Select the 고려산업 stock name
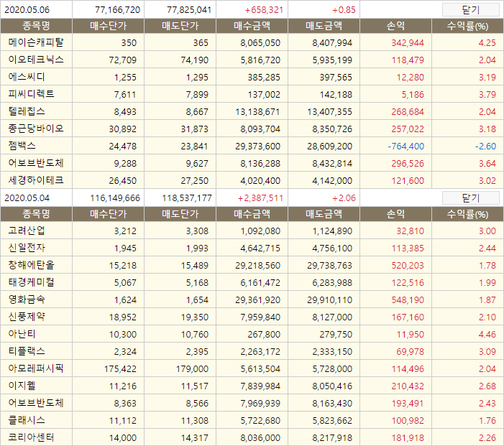The width and height of the screenshot is (504, 446). click(27, 231)
